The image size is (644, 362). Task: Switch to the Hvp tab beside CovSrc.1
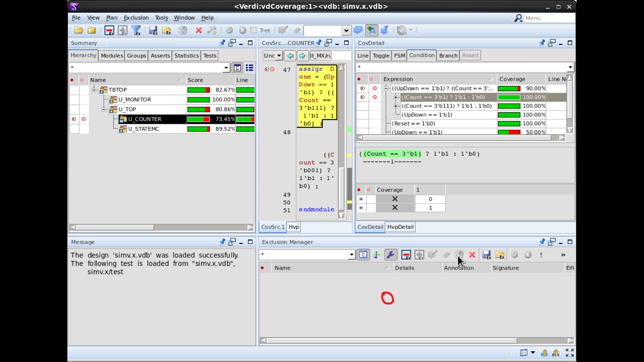pyautogui.click(x=293, y=227)
